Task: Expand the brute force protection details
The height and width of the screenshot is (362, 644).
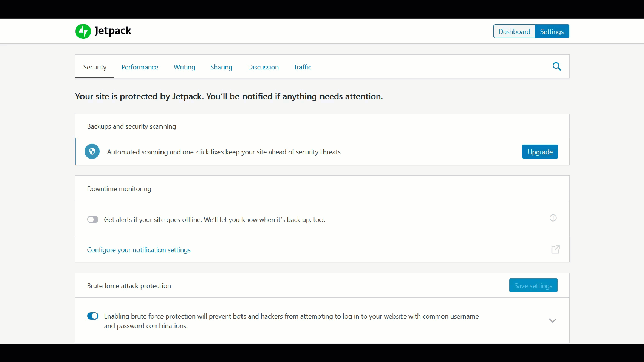Action: coord(552,320)
